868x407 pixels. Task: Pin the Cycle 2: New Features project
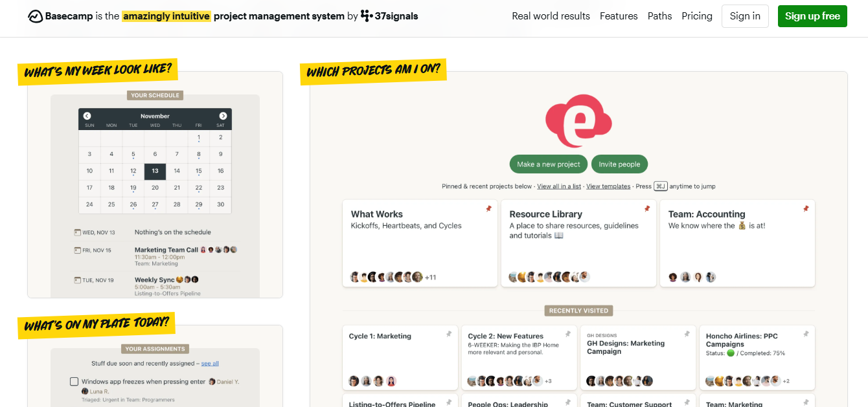click(x=567, y=334)
